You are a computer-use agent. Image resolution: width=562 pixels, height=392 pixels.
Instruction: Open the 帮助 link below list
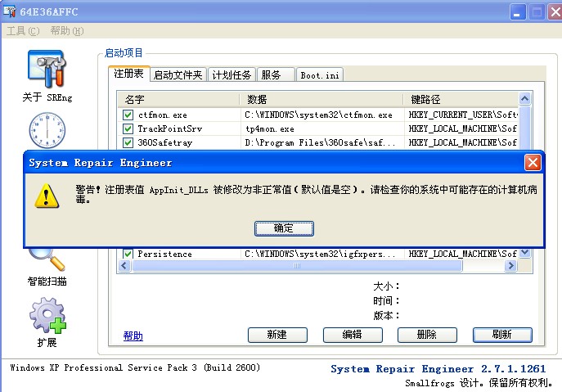point(133,336)
